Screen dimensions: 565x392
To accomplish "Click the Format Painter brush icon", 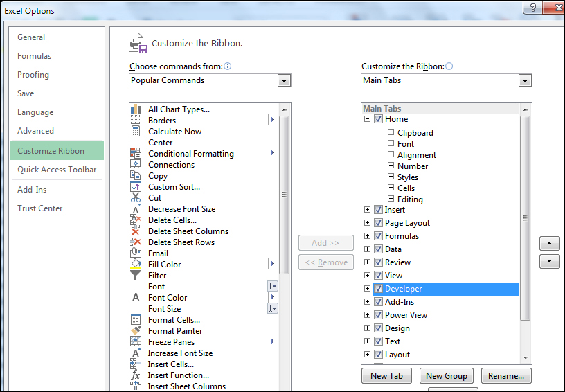I will (136, 331).
